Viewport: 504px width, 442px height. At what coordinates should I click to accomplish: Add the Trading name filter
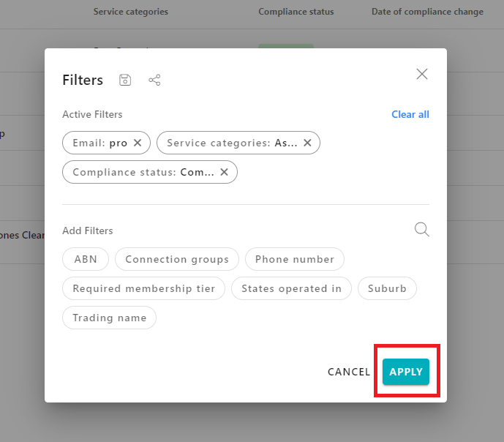tap(109, 318)
